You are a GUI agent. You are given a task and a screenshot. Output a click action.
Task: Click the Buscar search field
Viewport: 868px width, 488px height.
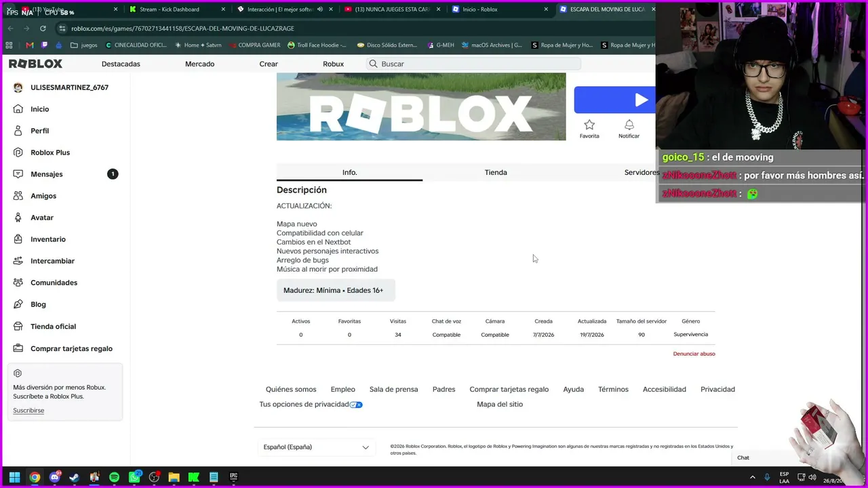tap(473, 64)
